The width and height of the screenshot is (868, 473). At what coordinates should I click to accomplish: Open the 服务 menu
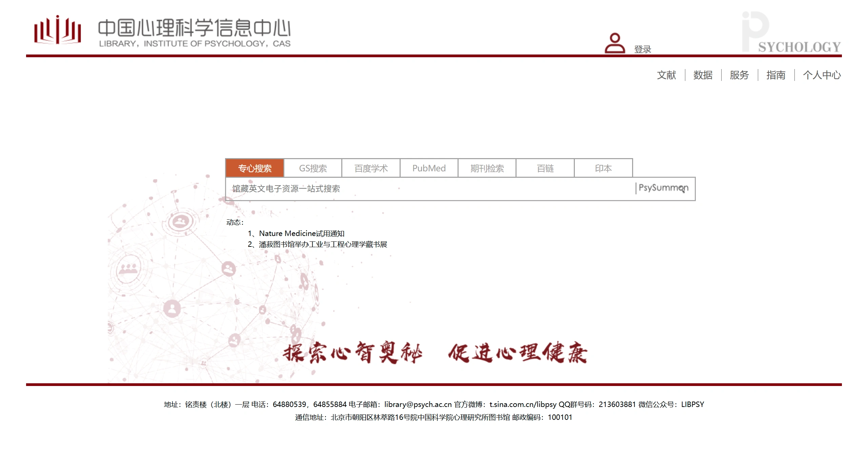pyautogui.click(x=739, y=76)
